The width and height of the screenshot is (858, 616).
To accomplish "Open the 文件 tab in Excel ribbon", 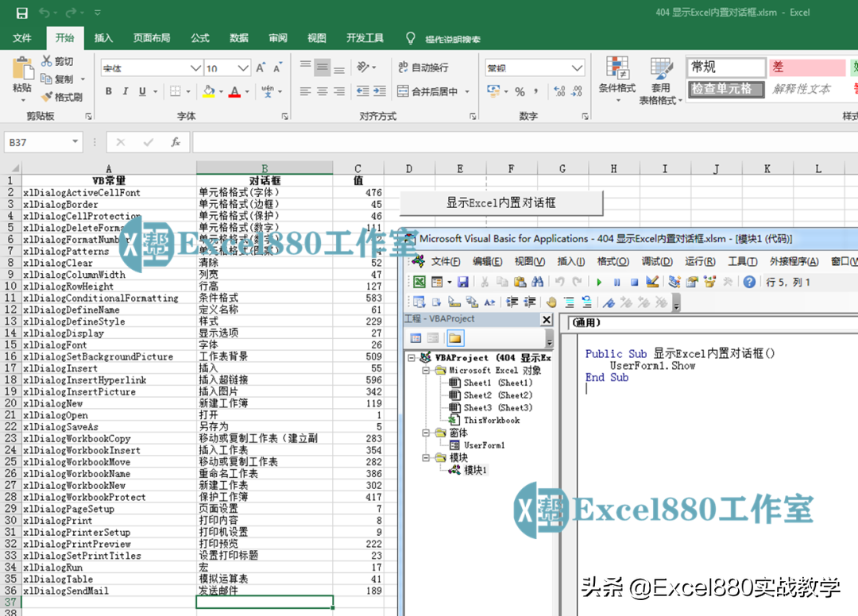I will [x=22, y=38].
